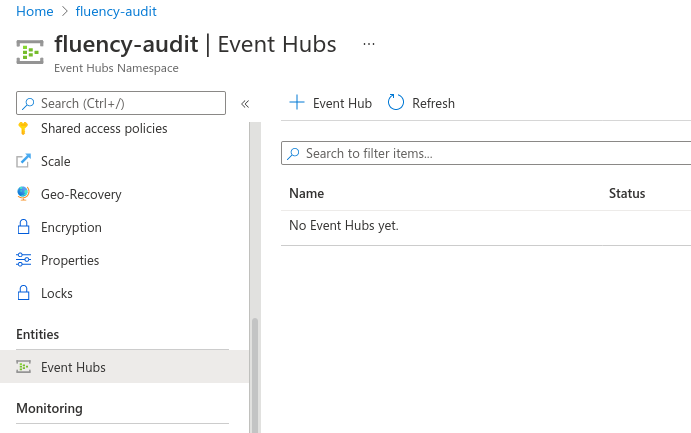The width and height of the screenshot is (691, 433).
Task: Click the Locks padlock icon
Action: (23, 293)
